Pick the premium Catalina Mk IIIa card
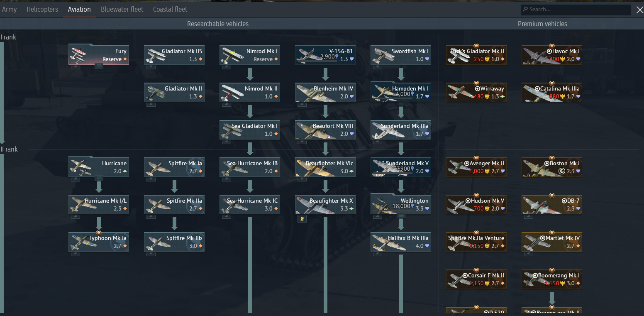Image resolution: width=644 pixels, height=316 pixels. click(x=552, y=93)
